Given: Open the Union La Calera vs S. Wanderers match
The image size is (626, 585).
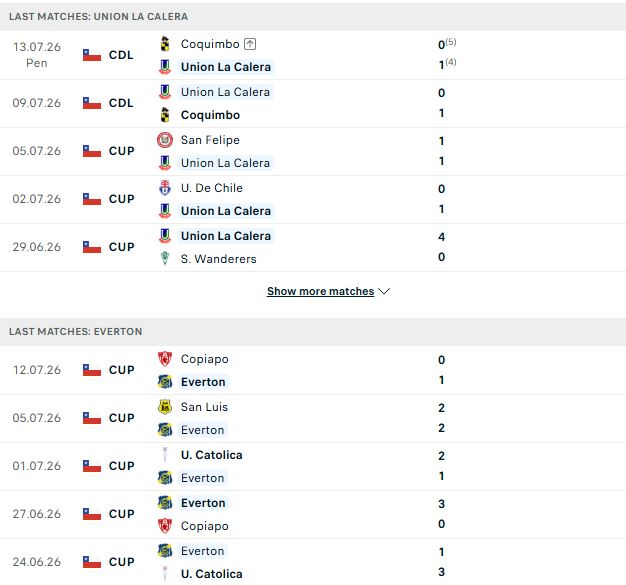Looking at the screenshot, I should click(x=313, y=248).
